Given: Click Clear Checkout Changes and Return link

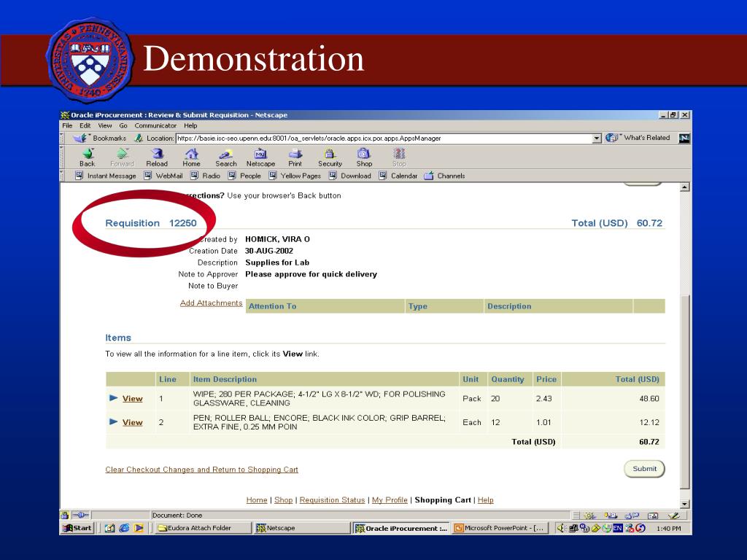Looking at the screenshot, I should [x=201, y=470].
